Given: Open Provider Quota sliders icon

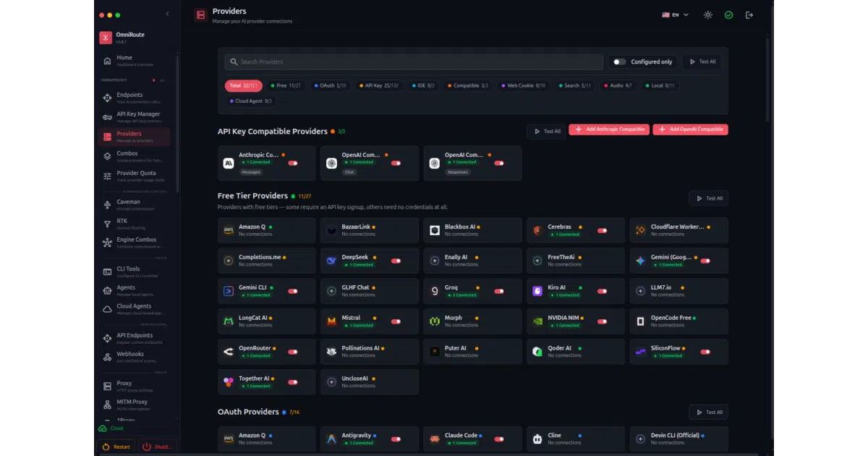Looking at the screenshot, I should [107, 176].
